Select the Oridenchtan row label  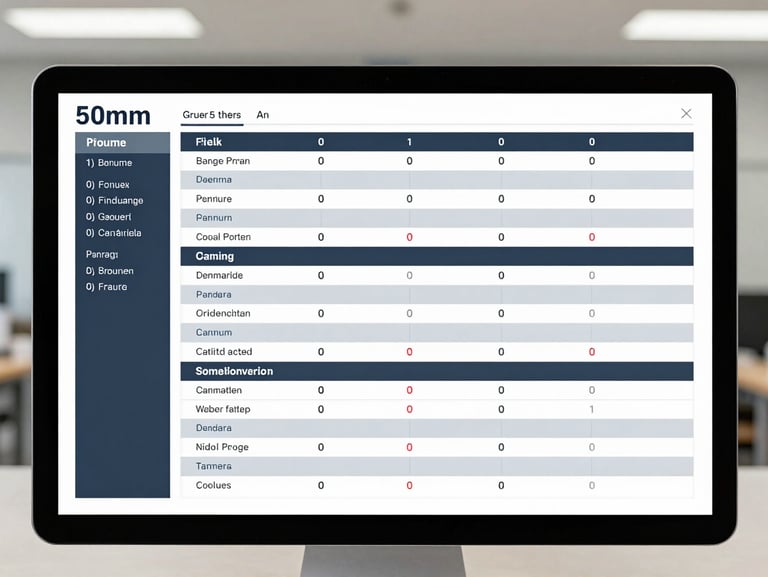[x=223, y=313]
